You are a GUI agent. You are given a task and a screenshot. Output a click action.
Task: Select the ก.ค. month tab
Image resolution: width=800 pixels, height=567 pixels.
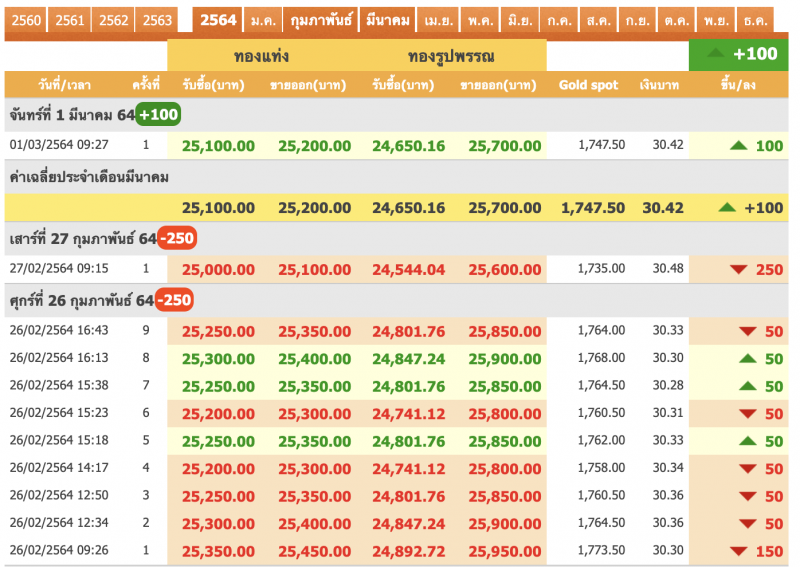(x=559, y=20)
